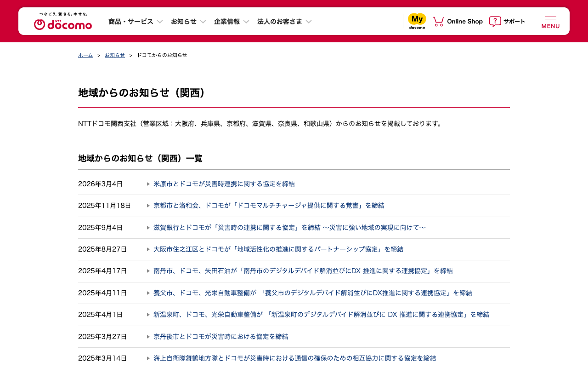Screen dimensions: 588x368
Task: Open the 大阪市住之江区 partnership article
Action: click(278, 249)
